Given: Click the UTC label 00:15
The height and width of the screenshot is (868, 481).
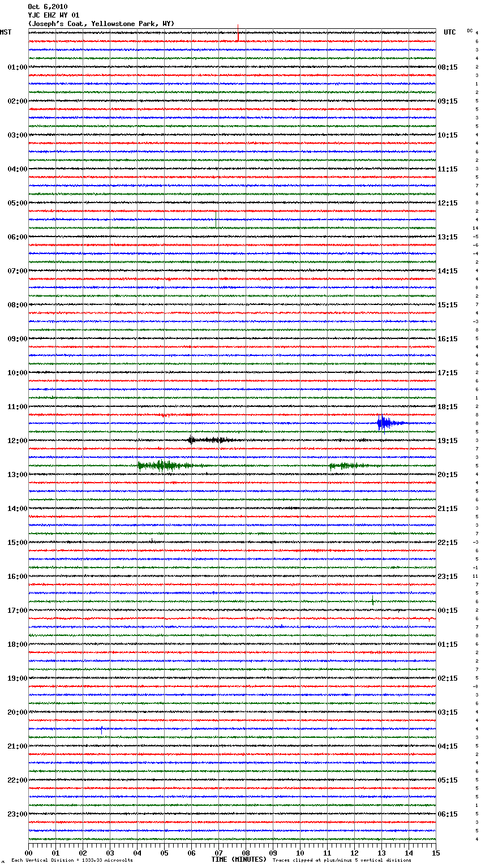Looking at the screenshot, I should (448, 611).
